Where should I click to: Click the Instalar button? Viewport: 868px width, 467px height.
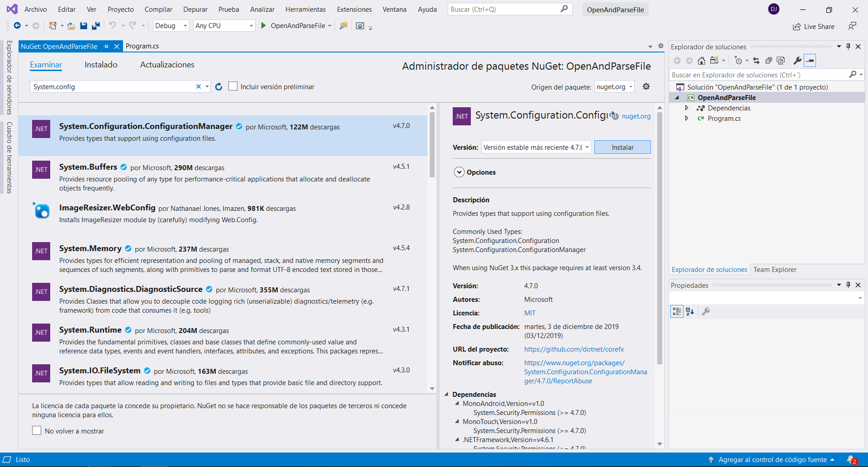tap(622, 148)
